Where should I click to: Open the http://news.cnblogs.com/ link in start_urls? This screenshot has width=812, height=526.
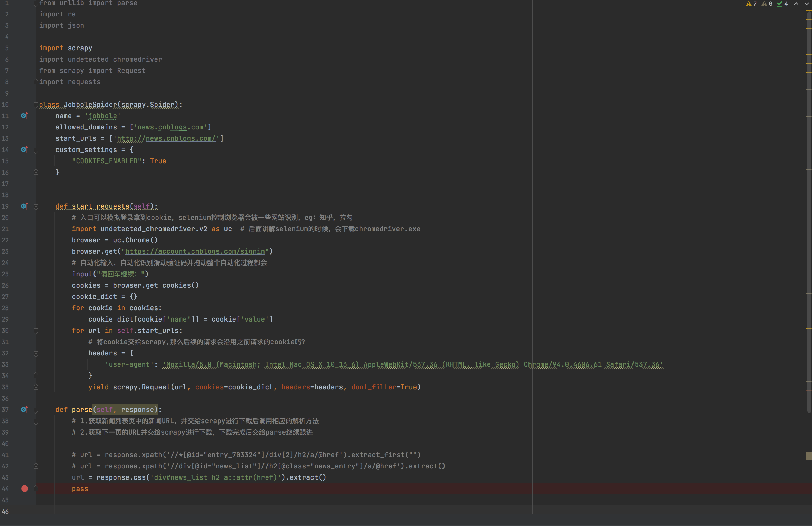click(x=166, y=138)
